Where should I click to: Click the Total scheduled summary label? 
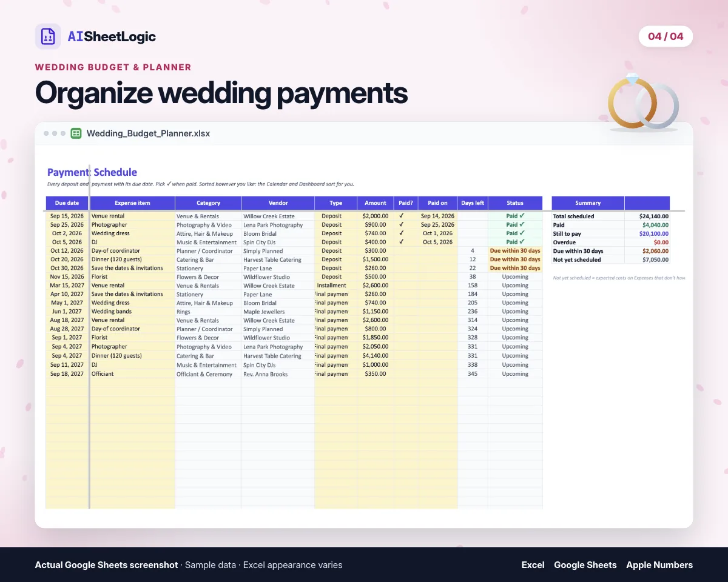[574, 216]
